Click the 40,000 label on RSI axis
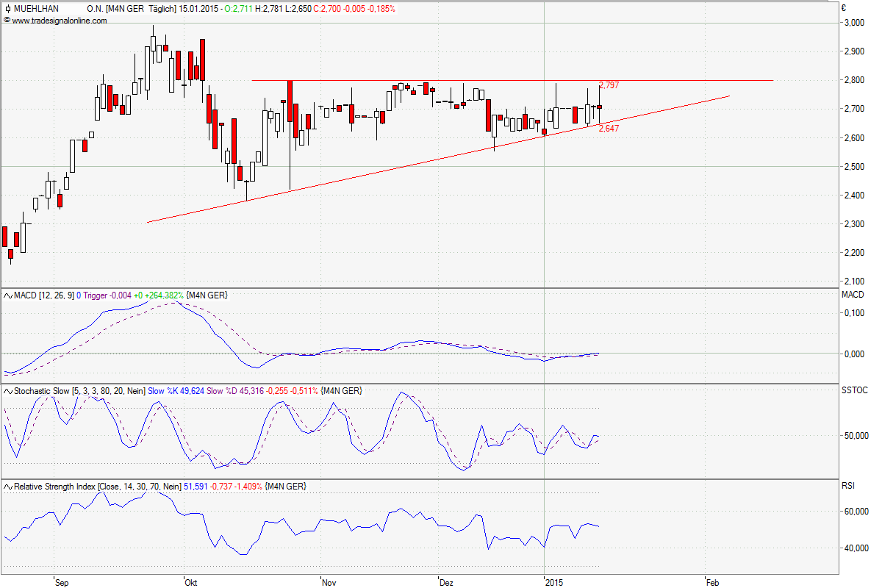The width and height of the screenshot is (882, 588). 856,548
